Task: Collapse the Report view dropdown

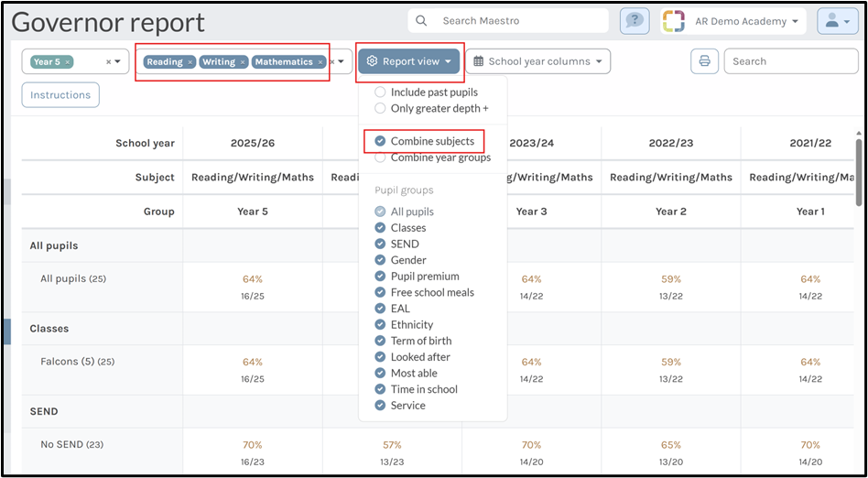Action: 409,61
